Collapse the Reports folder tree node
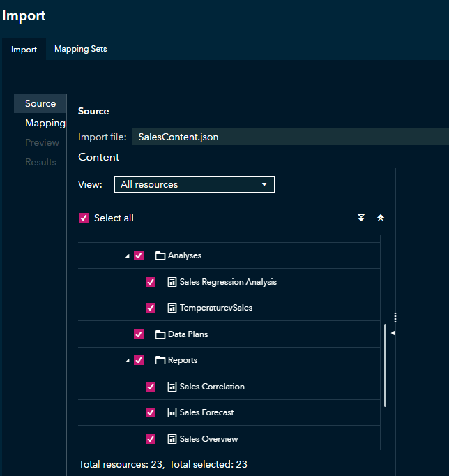 pyautogui.click(x=127, y=361)
